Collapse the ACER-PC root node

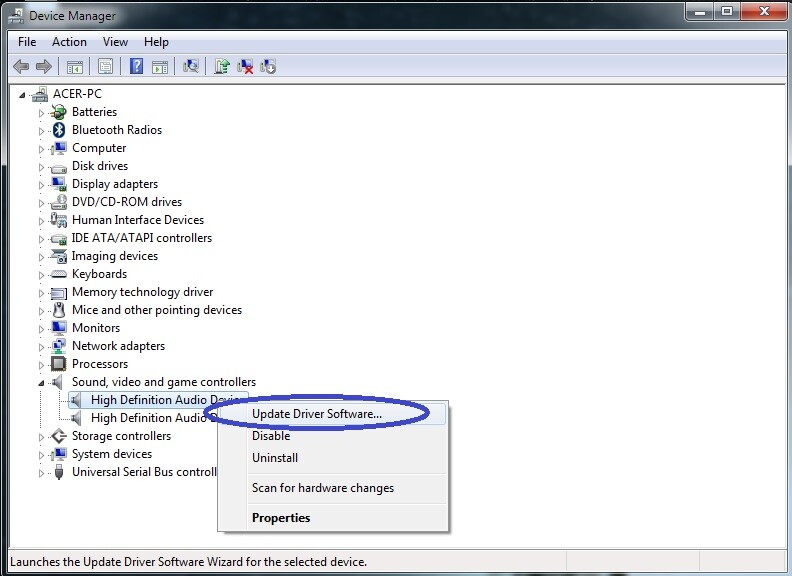[x=22, y=94]
